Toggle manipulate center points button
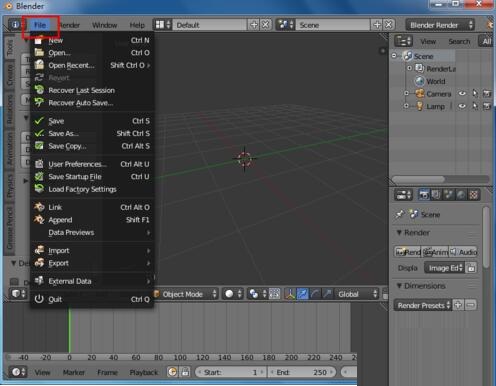Screen dimensions: 496x386 pyautogui.click(x=274, y=294)
